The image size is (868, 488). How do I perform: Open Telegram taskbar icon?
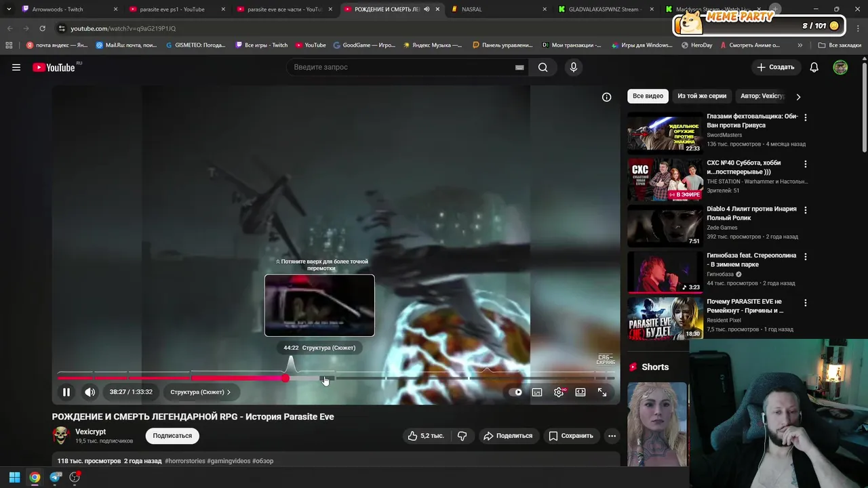point(56,477)
